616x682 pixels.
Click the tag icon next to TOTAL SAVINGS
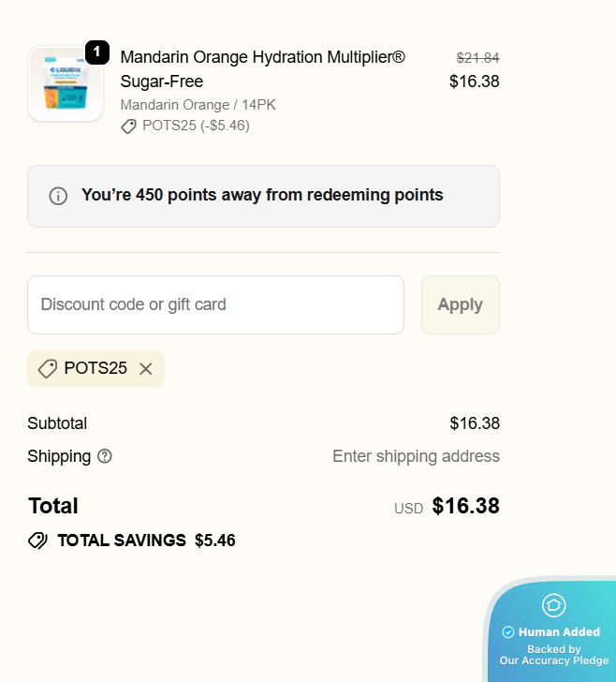coord(37,541)
